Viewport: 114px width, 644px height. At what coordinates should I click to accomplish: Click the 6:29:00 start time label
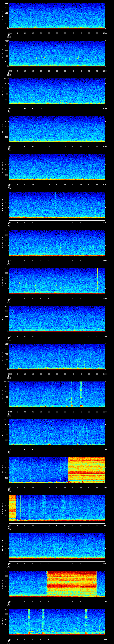pyautogui.click(x=9, y=601)
